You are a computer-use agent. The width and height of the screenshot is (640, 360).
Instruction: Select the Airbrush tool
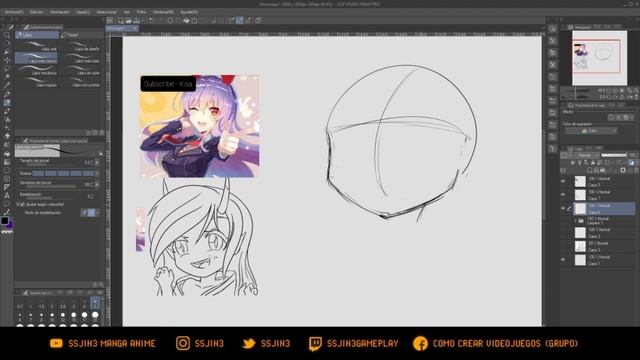coord(7,120)
